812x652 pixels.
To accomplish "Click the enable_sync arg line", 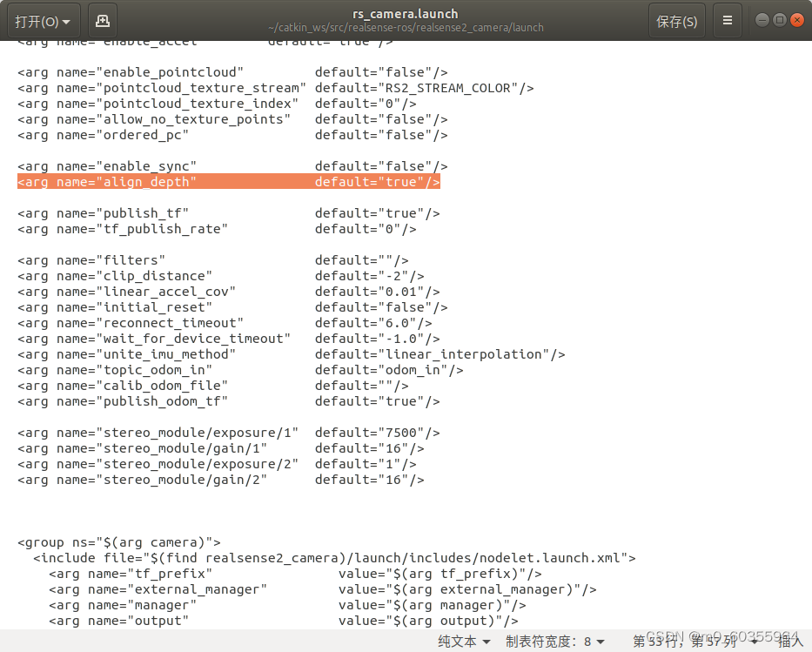I will (232, 166).
